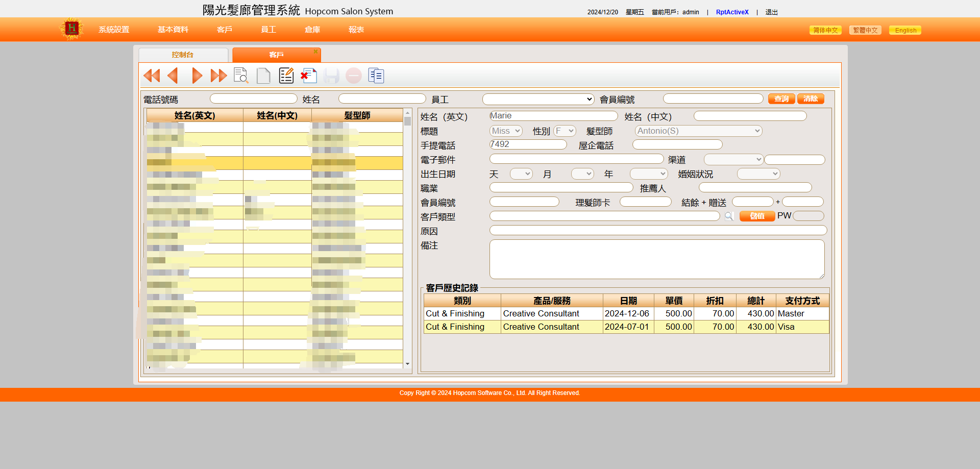Open the 渠道 dropdown list

[733, 160]
